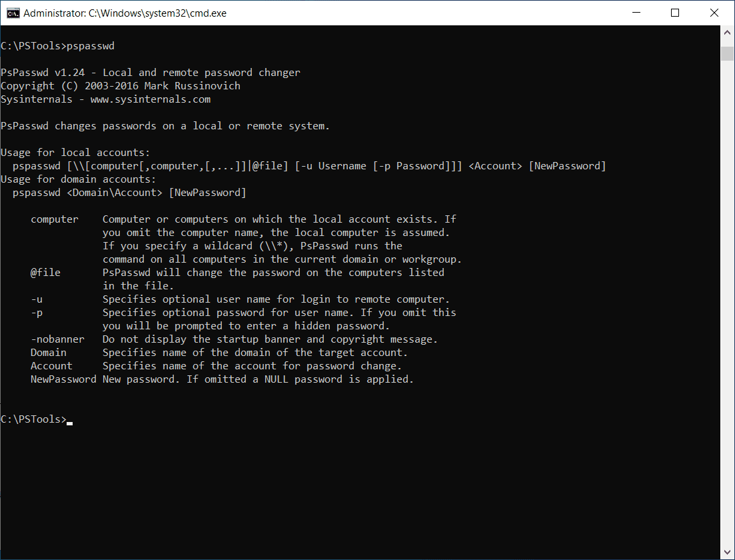Click 'PsPasswd changes passwords on a local or remote system.'
The height and width of the screenshot is (560, 735).
[165, 126]
